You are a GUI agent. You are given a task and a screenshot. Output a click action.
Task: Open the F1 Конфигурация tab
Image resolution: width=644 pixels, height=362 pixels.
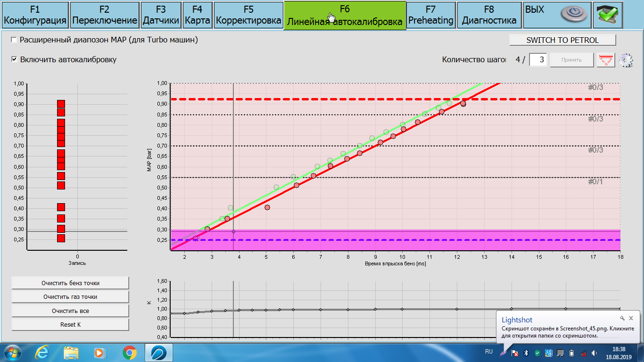coord(35,15)
